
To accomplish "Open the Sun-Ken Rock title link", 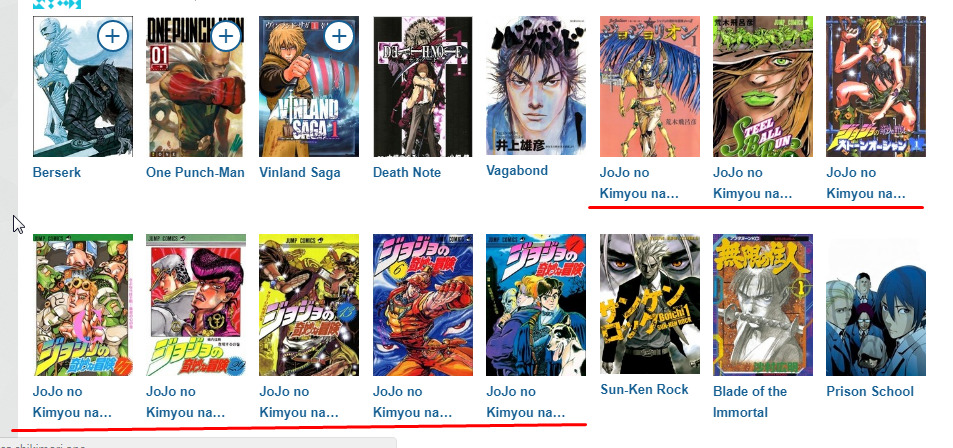I will (644, 390).
